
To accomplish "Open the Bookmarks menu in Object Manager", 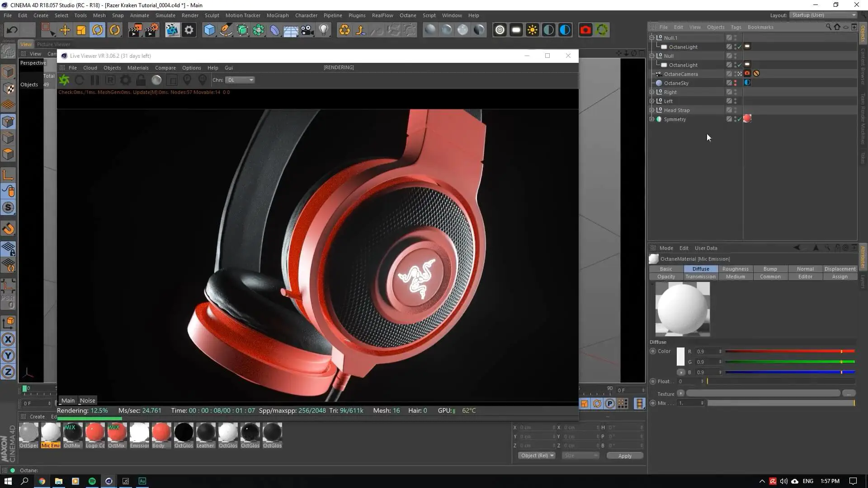I will [760, 27].
